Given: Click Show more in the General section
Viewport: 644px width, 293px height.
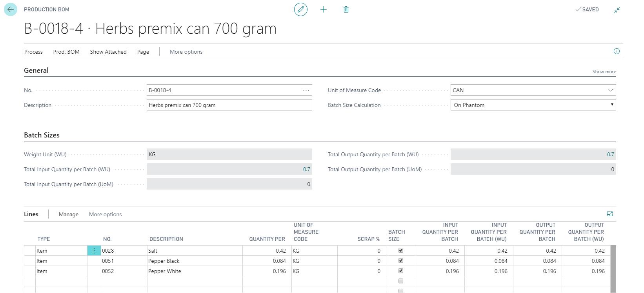Looking at the screenshot, I should [604, 72].
